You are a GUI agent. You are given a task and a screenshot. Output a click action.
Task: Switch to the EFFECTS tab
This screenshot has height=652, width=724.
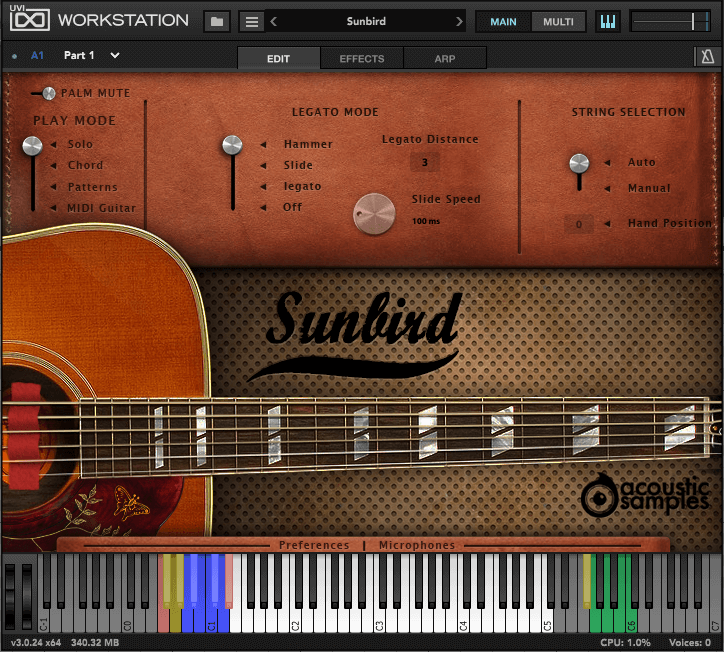(362, 59)
